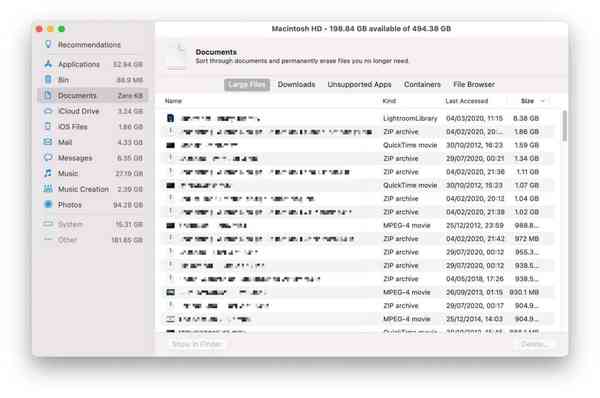The image size is (600, 398).
Task: Click the Music Creation icon
Action: [x=48, y=189]
